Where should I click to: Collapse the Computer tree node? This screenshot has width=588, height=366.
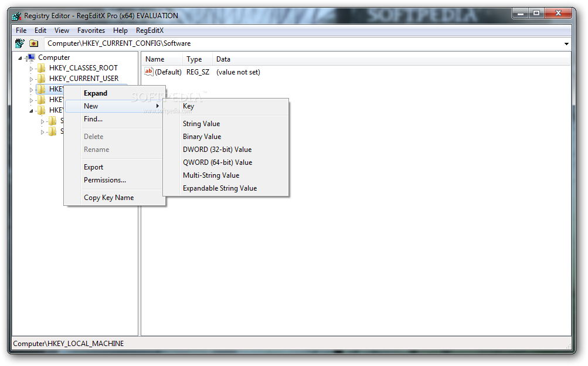[x=21, y=57]
